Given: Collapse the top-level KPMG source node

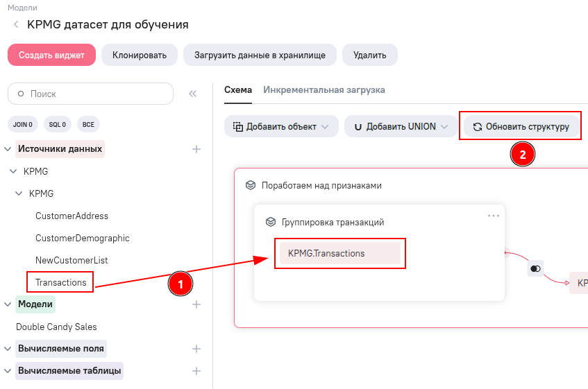Looking at the screenshot, I should (x=13, y=171).
